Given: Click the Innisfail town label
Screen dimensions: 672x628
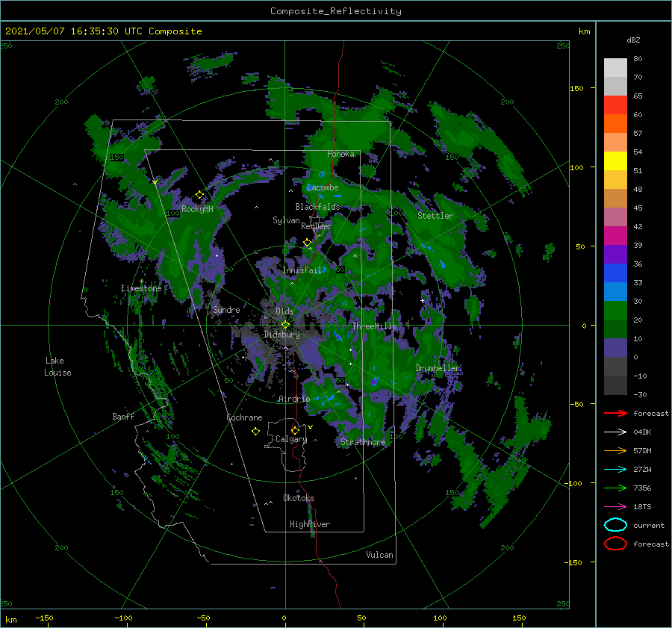Looking at the screenshot, I should click(x=302, y=270).
